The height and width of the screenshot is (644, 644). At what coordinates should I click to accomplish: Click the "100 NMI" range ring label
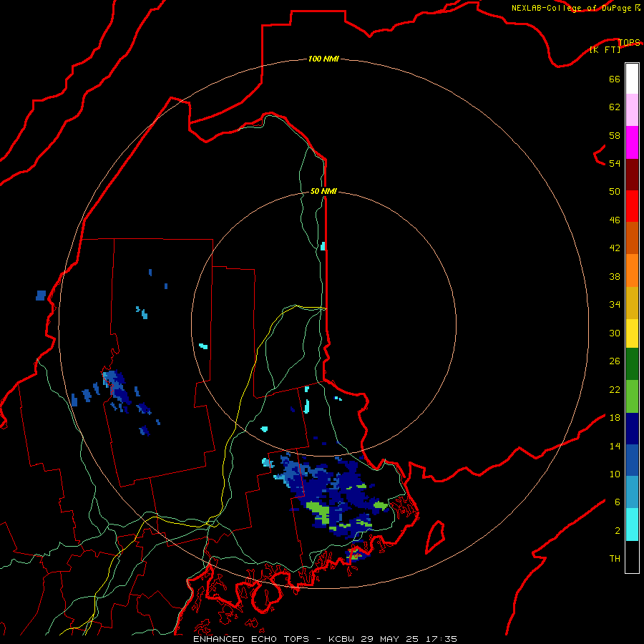tap(323, 59)
